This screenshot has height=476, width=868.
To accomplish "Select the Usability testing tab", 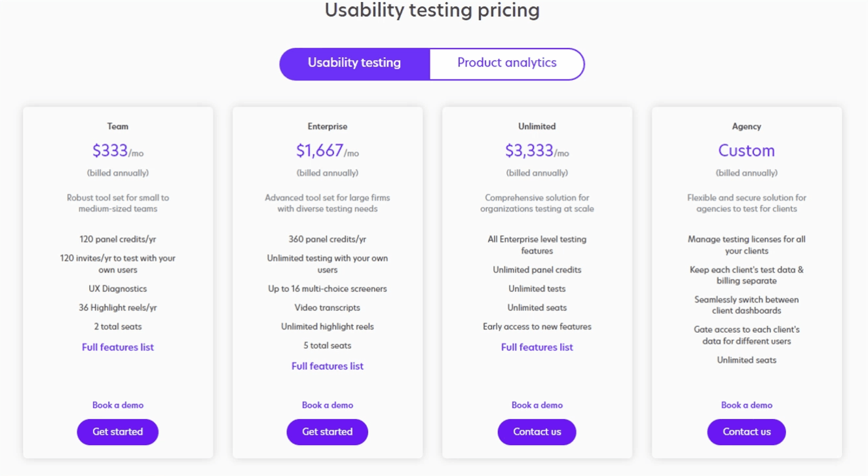I will (x=354, y=64).
